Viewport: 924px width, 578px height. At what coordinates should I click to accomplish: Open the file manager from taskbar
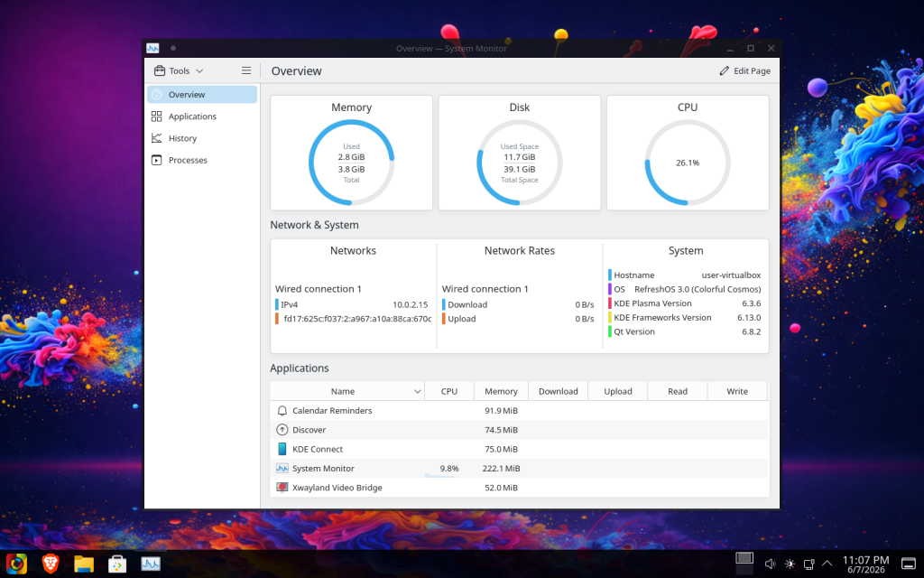[84, 564]
